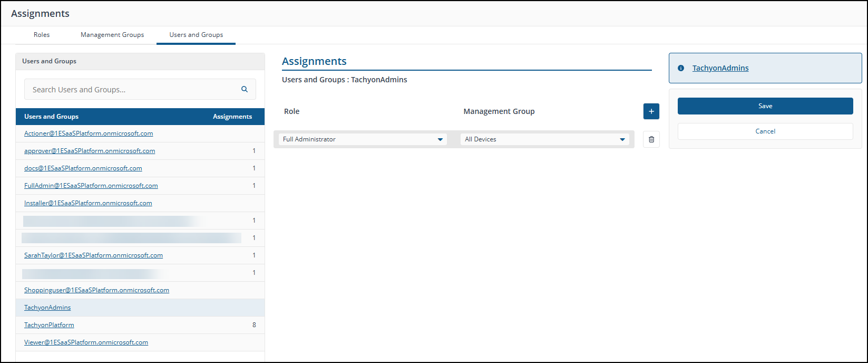Select the SarahTaylor user entry
The height and width of the screenshot is (363, 868).
tap(93, 255)
